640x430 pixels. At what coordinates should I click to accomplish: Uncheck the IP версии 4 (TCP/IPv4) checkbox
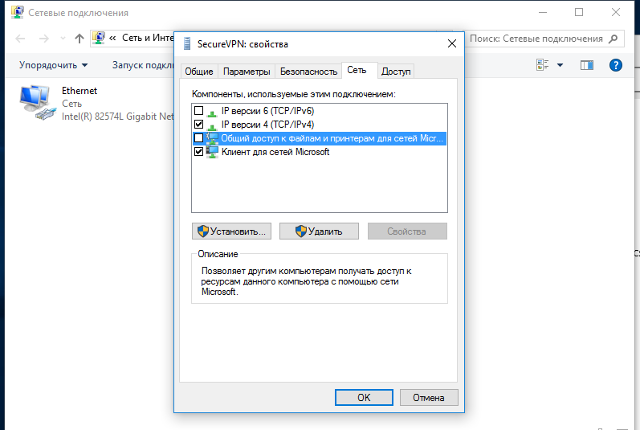198,124
